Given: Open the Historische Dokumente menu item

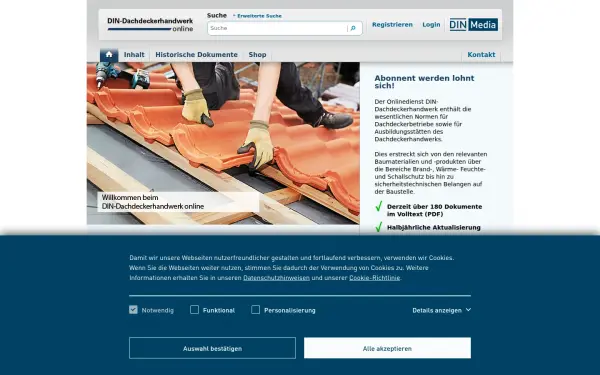Looking at the screenshot, I should click(197, 55).
